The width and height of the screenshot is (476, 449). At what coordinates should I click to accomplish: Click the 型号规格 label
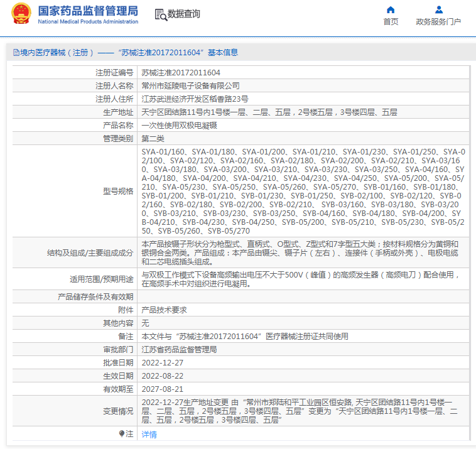pos(118,192)
